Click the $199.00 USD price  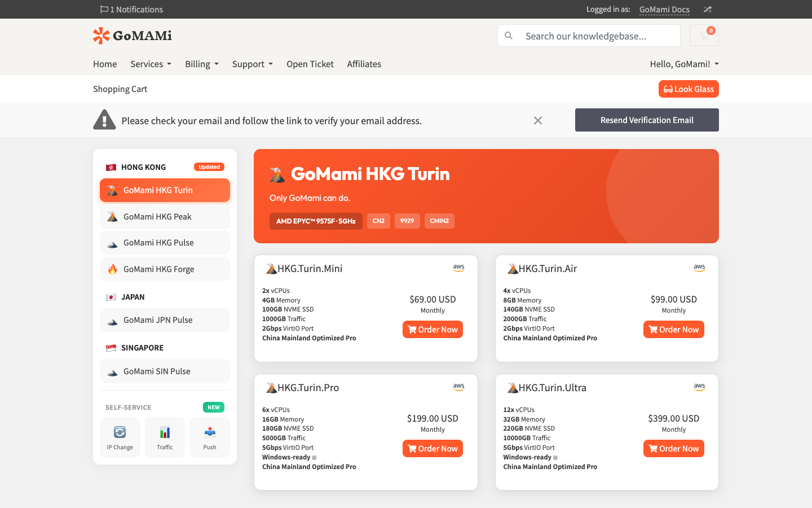tap(433, 418)
